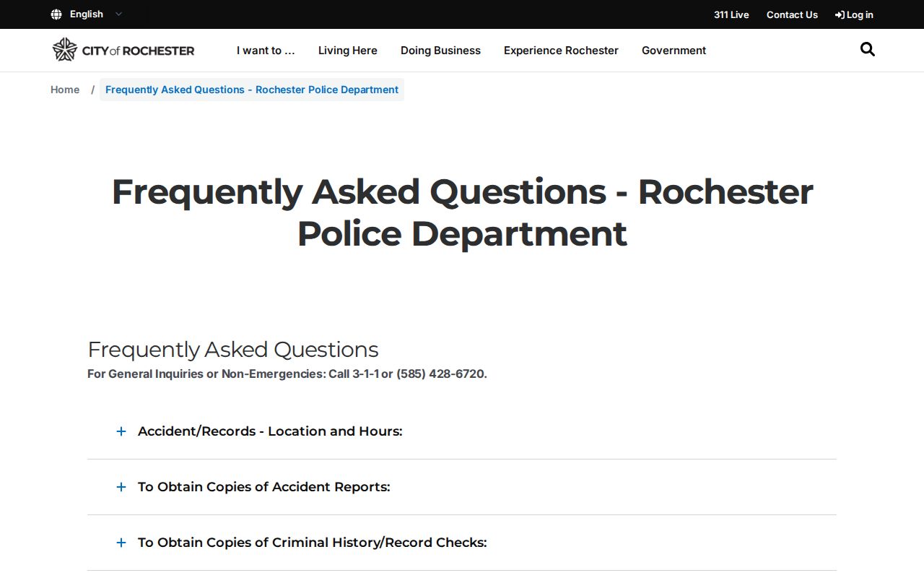Viewport: 924px width, 578px height.
Task: Expand To Obtain Copies of Criminal History/Record Checks
Action: 462,543
